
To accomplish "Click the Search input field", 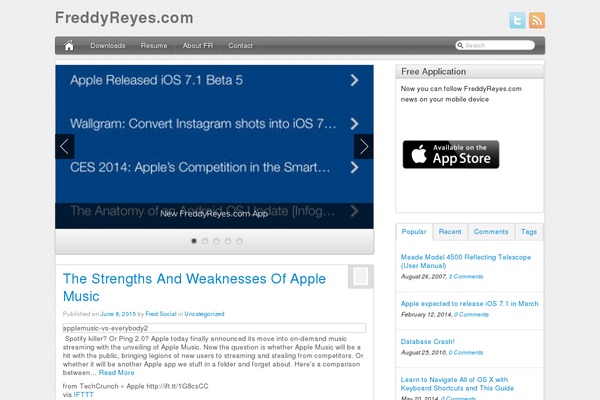I will click(x=495, y=45).
